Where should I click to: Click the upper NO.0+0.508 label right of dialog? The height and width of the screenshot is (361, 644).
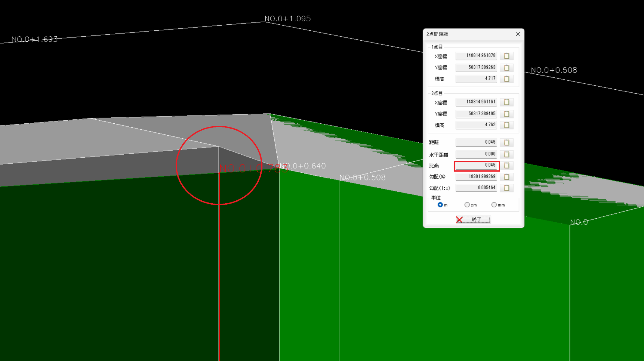coord(554,70)
